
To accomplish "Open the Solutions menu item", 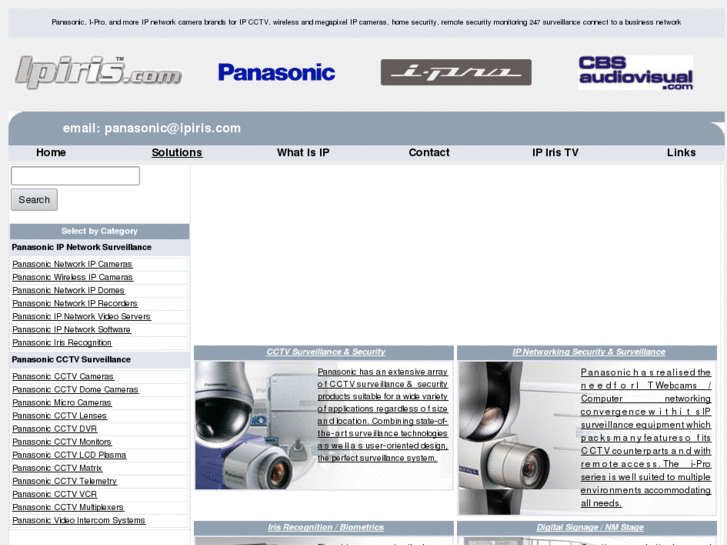I will [x=177, y=153].
